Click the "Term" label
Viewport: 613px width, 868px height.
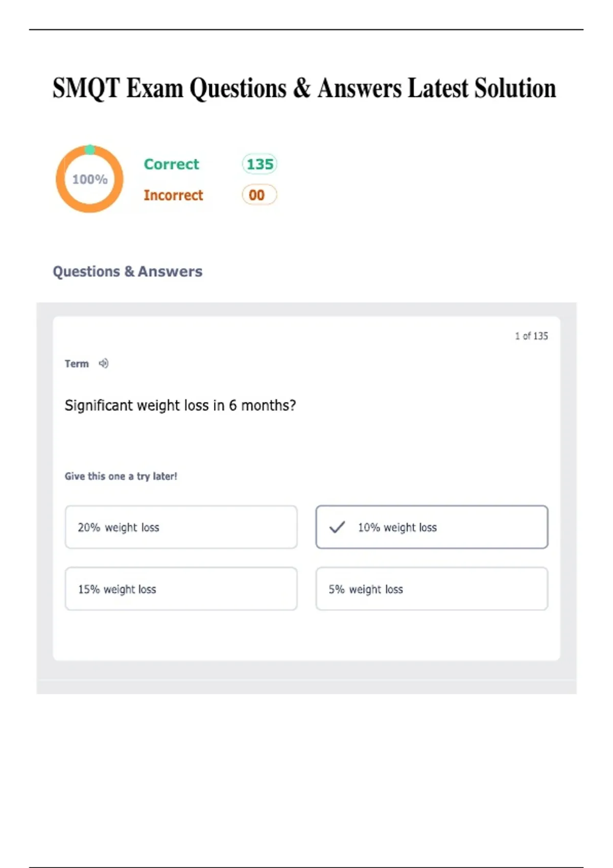point(77,364)
